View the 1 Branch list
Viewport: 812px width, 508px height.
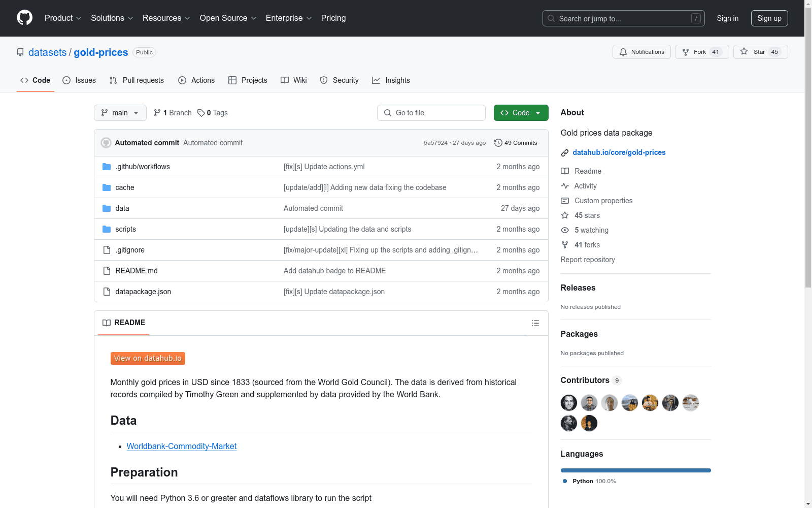point(173,113)
